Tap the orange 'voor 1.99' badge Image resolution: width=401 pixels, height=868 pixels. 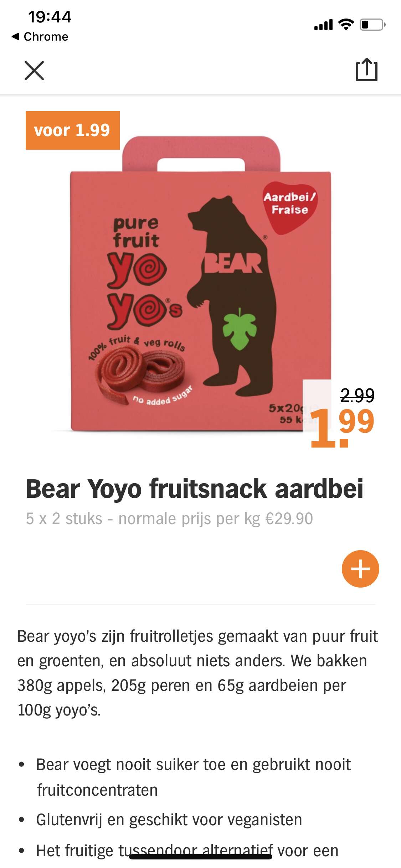pos(73,130)
